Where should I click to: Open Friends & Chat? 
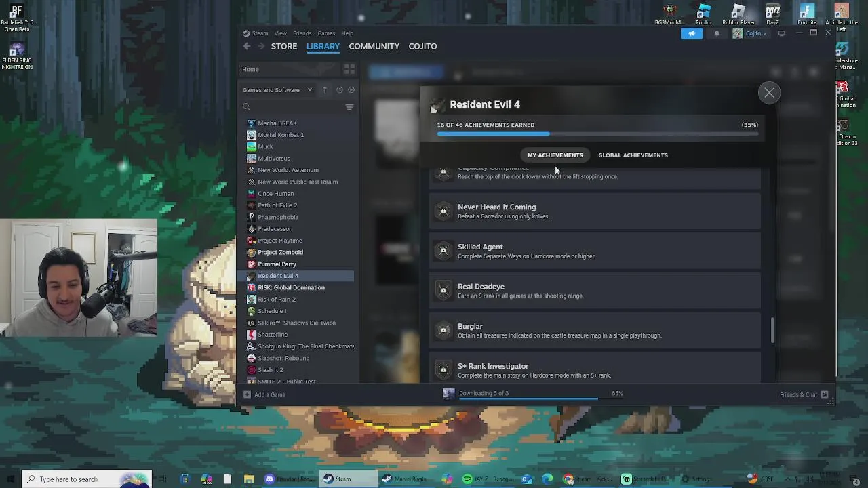coord(804,394)
